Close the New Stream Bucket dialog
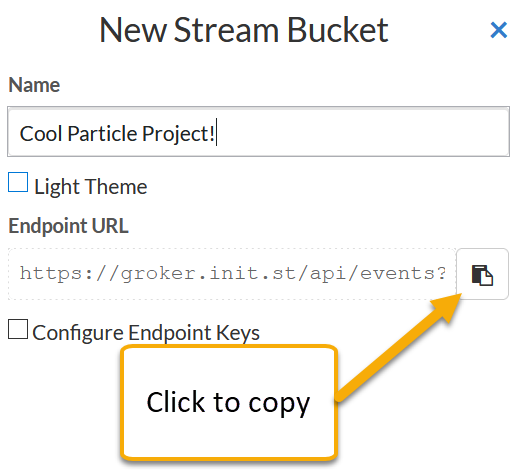 499,30
